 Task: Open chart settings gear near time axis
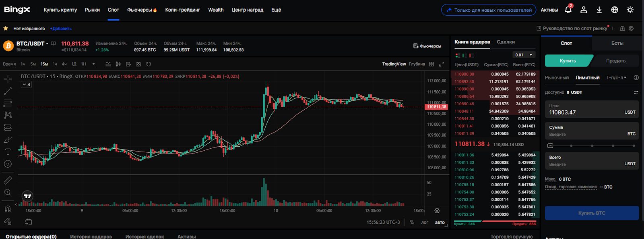click(437, 211)
